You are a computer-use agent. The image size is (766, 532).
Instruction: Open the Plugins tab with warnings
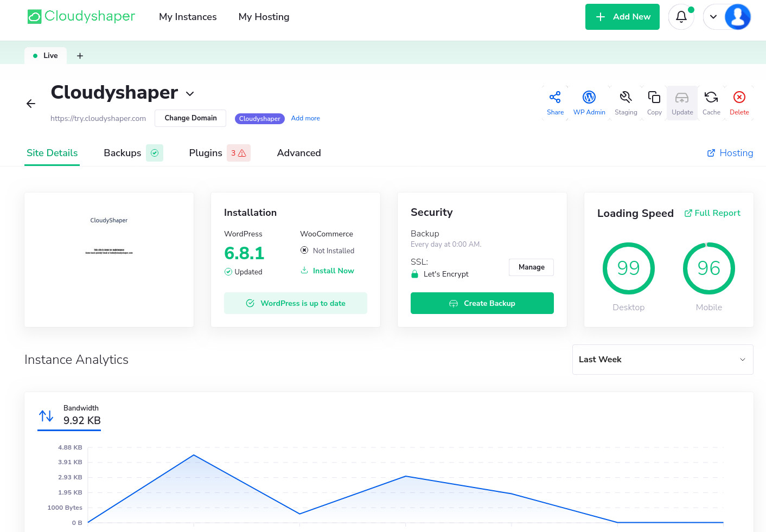pos(206,153)
